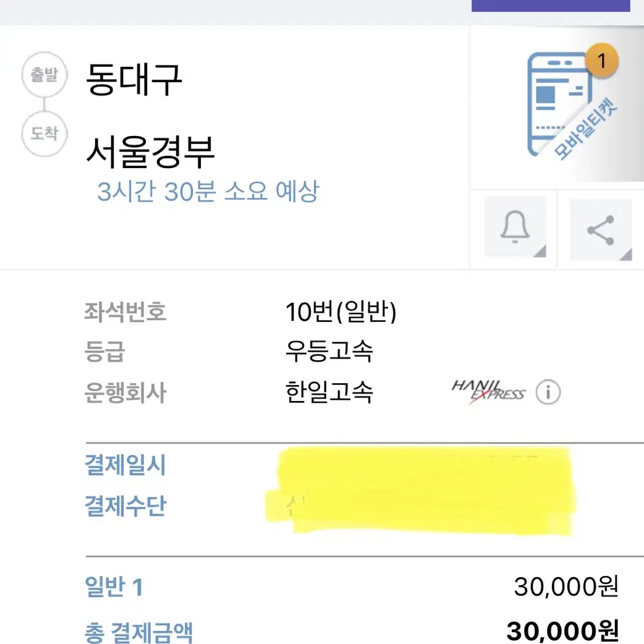644x644 pixels.
Task: Tap the 한일고속 company name
Action: click(x=329, y=392)
